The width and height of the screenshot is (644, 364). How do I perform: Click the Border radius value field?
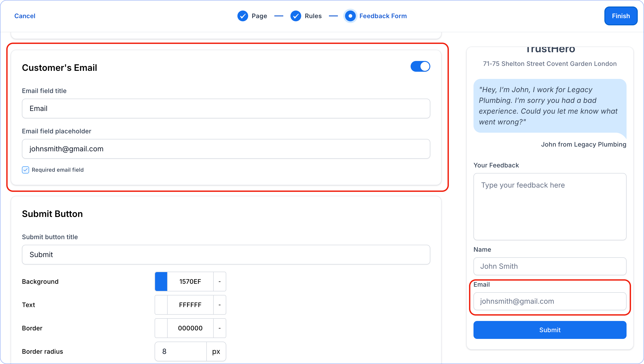181,351
